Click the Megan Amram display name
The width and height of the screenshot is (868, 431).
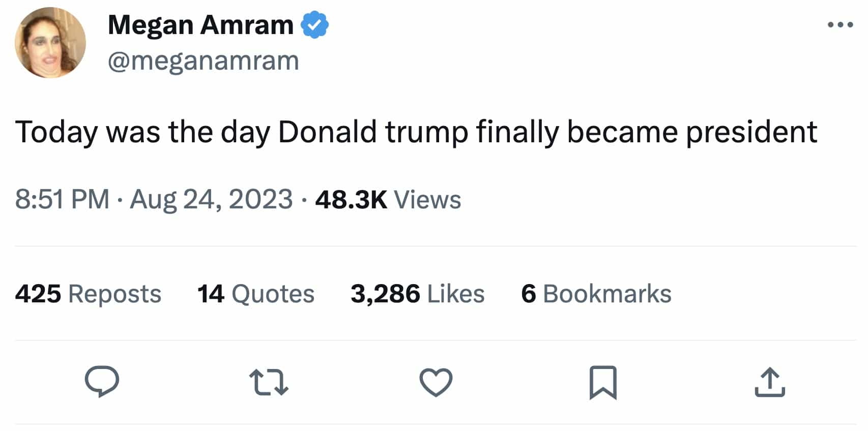coord(200,24)
